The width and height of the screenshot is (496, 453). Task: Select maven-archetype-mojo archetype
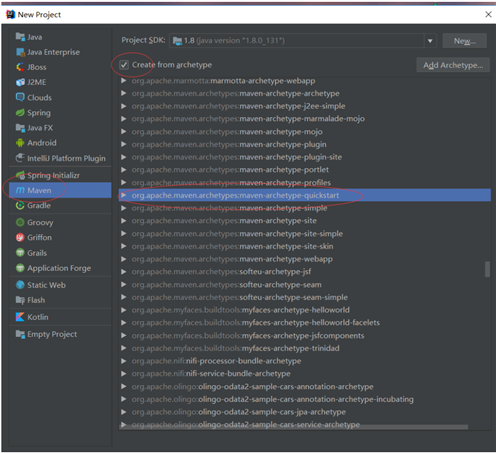coord(305,132)
